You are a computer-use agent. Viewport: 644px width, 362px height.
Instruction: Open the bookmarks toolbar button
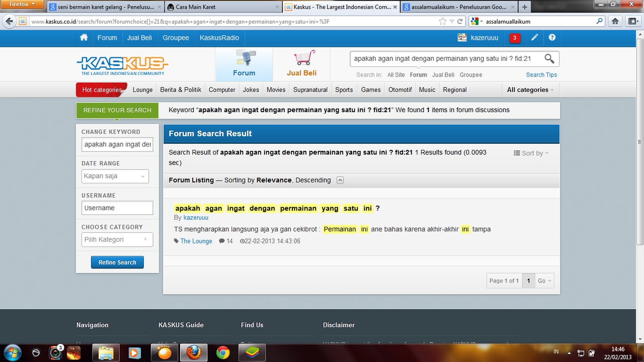tap(632, 22)
